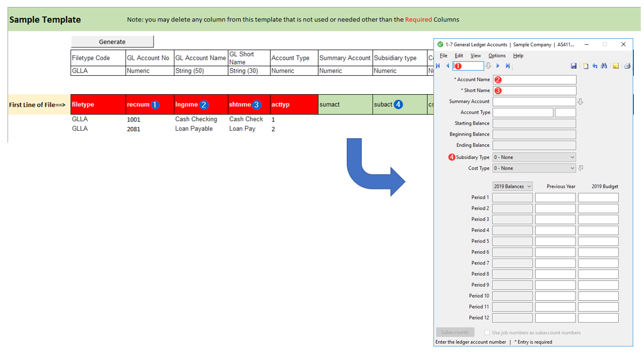644x354 pixels.
Task: Click the blue undo arrow icon
Action: (595, 66)
